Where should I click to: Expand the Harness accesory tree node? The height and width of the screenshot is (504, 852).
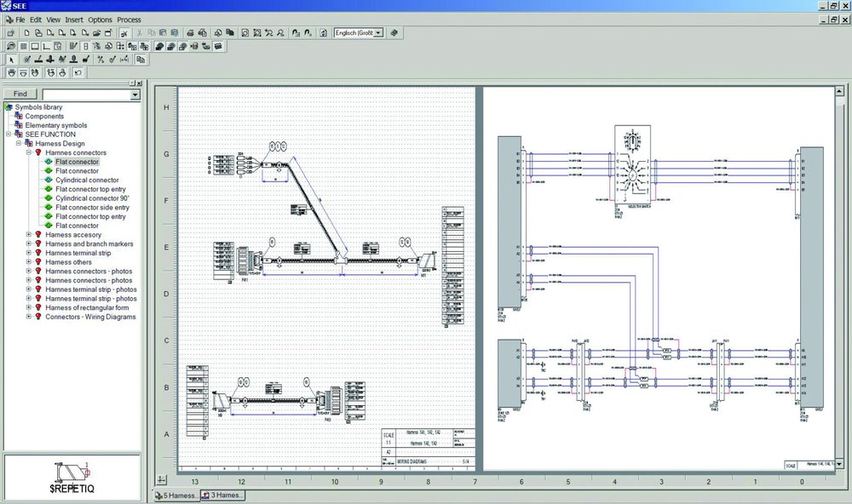point(29,235)
